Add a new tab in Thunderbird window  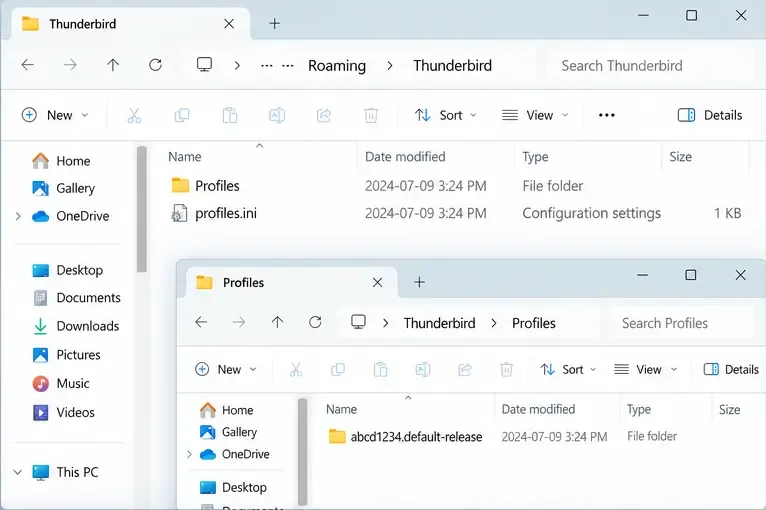point(275,23)
